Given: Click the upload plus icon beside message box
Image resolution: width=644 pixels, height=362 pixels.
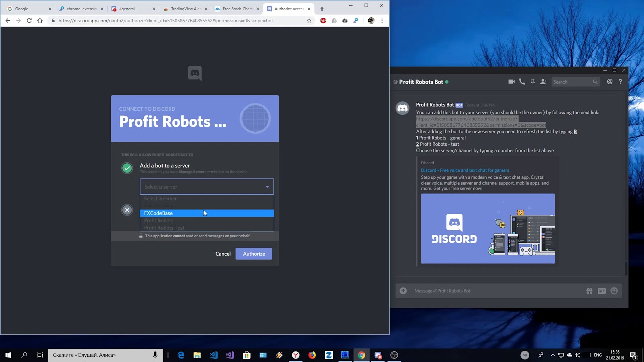Looking at the screenshot, I should [x=403, y=291].
